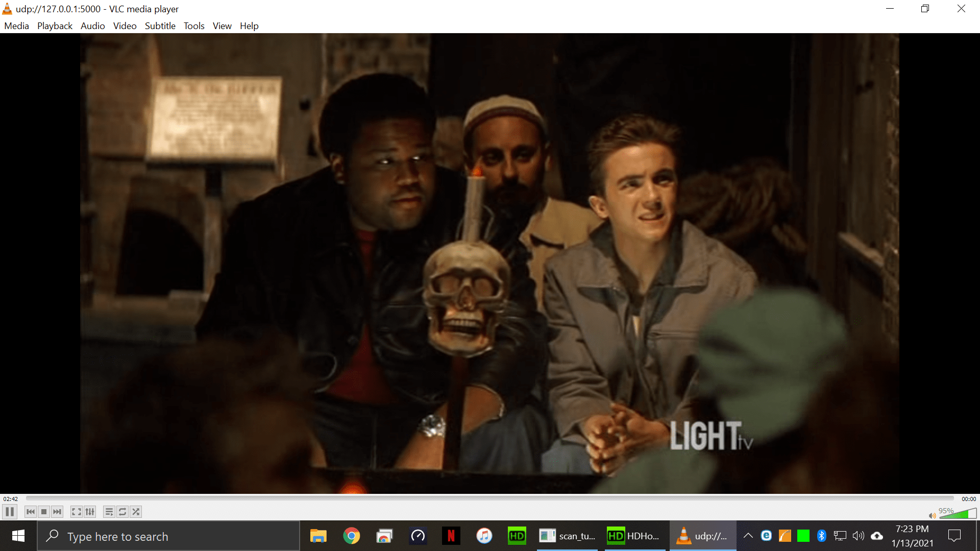The image size is (980, 551).
Task: Adjust the VLC volume slider
Action: 958,513
